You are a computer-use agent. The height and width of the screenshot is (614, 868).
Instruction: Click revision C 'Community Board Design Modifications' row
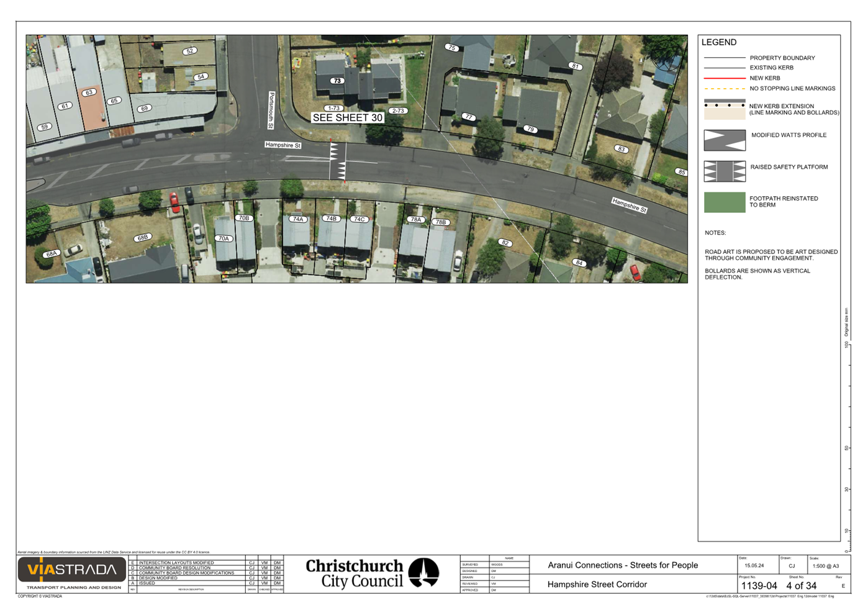[x=206, y=572]
